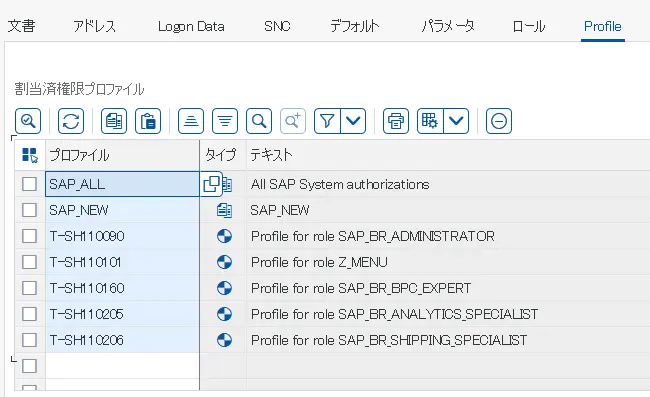650x397 pixels.
Task: Click the T-SH110090 profile cell
Action: (122, 236)
